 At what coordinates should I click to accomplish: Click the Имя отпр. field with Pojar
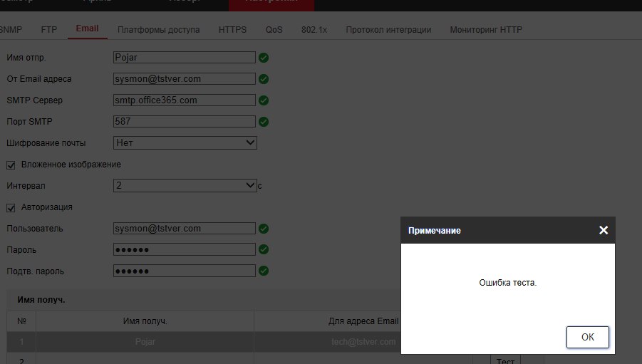(x=185, y=57)
